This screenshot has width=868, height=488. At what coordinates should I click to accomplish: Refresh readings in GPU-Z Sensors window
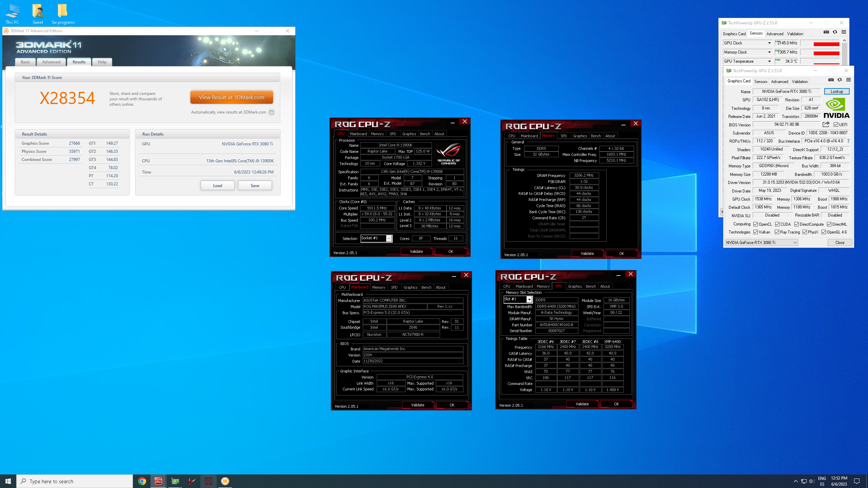tap(835, 32)
